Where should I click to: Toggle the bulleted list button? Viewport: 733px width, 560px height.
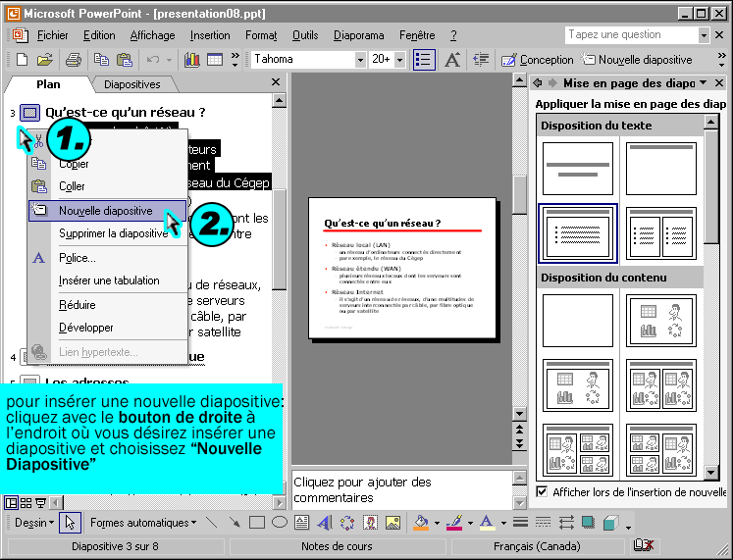[x=424, y=60]
